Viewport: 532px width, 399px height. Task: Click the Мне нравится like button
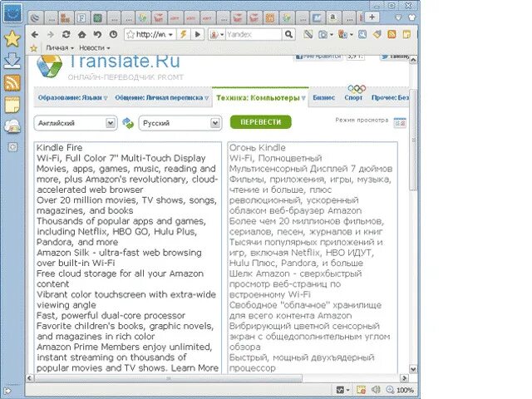(x=318, y=57)
